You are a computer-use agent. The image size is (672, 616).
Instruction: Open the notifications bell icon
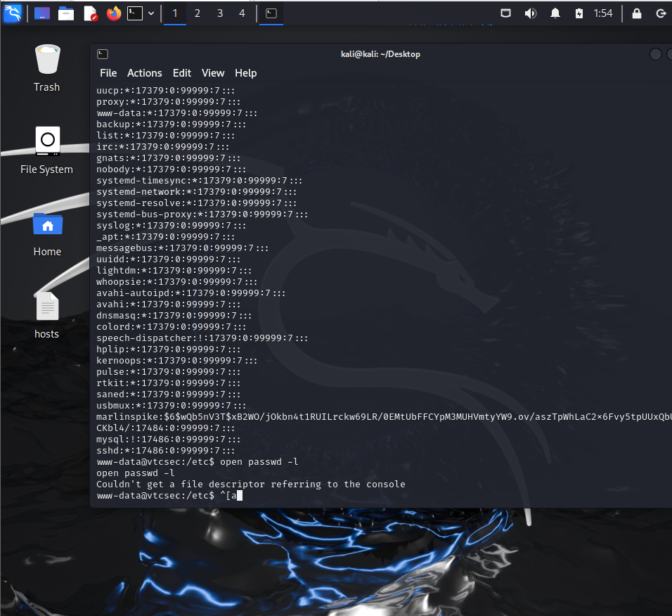tap(555, 13)
